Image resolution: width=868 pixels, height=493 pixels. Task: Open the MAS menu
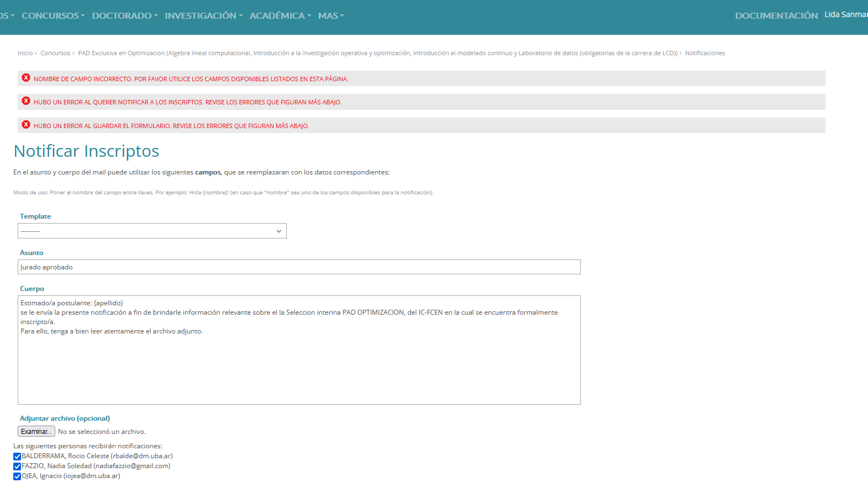(x=331, y=16)
